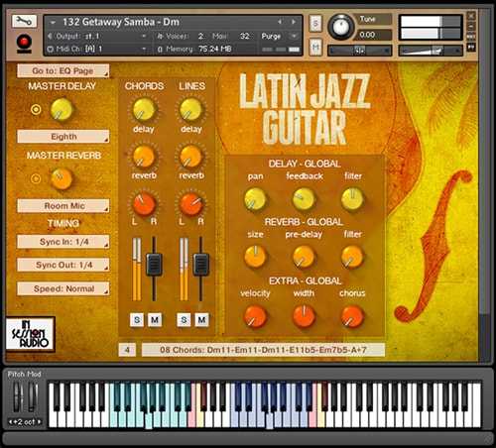This screenshot has width=496, height=448.
Task: Adjust the Reverb Global pre-delay knob
Action: pos(304,257)
